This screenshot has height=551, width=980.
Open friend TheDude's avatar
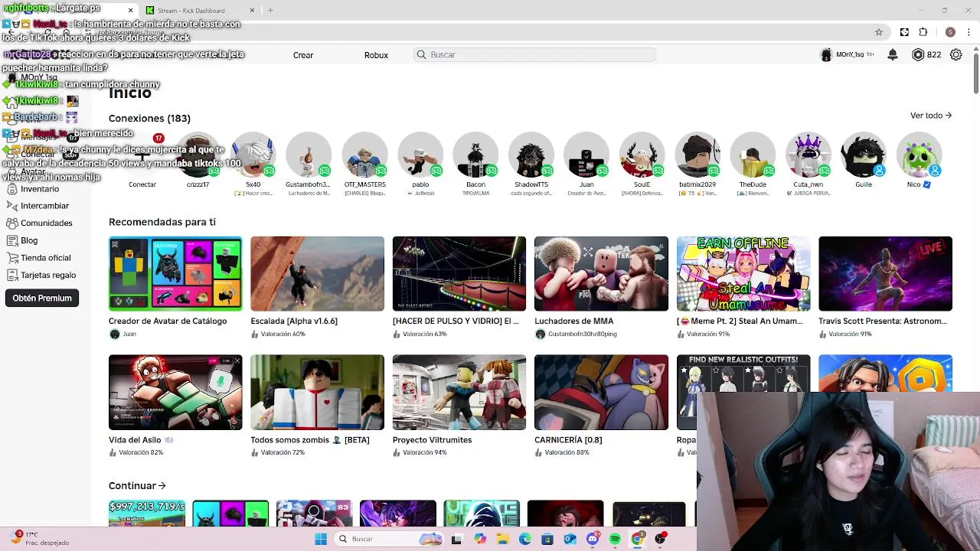(x=753, y=155)
